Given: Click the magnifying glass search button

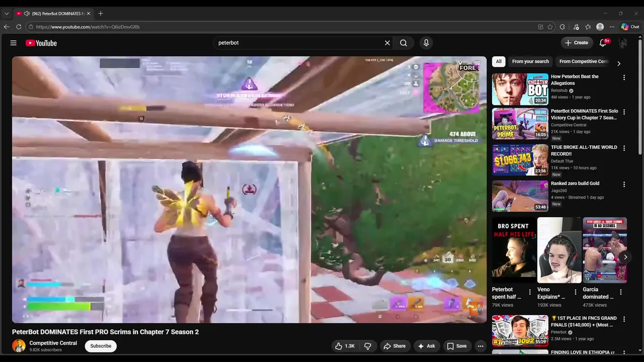Looking at the screenshot, I should [404, 43].
